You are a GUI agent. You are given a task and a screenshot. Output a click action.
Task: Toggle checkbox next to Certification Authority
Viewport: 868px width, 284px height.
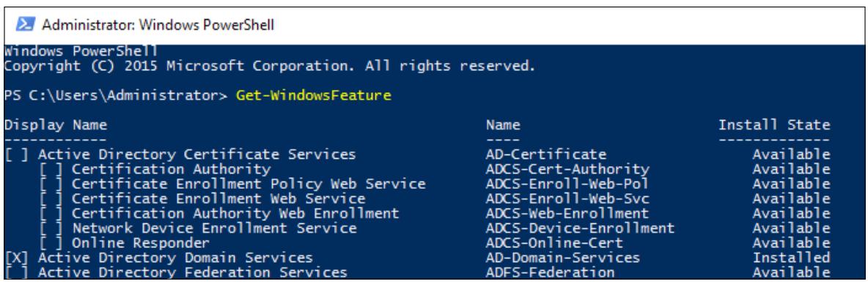(51, 169)
